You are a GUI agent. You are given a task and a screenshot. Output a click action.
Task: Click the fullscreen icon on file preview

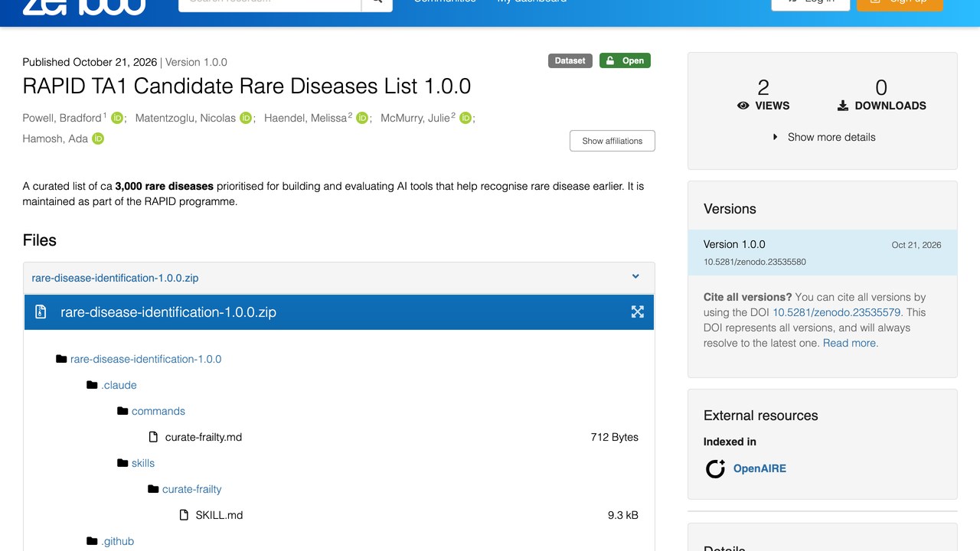point(637,311)
